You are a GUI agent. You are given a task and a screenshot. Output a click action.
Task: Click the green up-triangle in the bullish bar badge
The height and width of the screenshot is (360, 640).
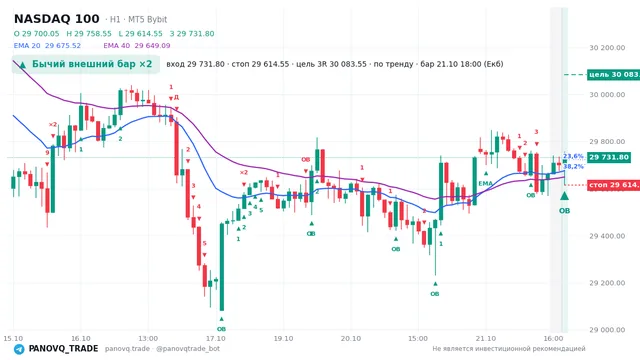tap(22, 64)
